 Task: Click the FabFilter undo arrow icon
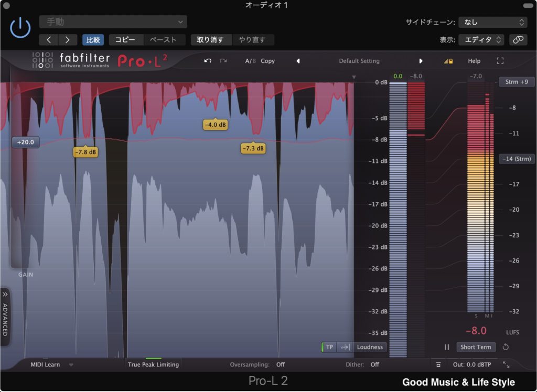click(208, 61)
